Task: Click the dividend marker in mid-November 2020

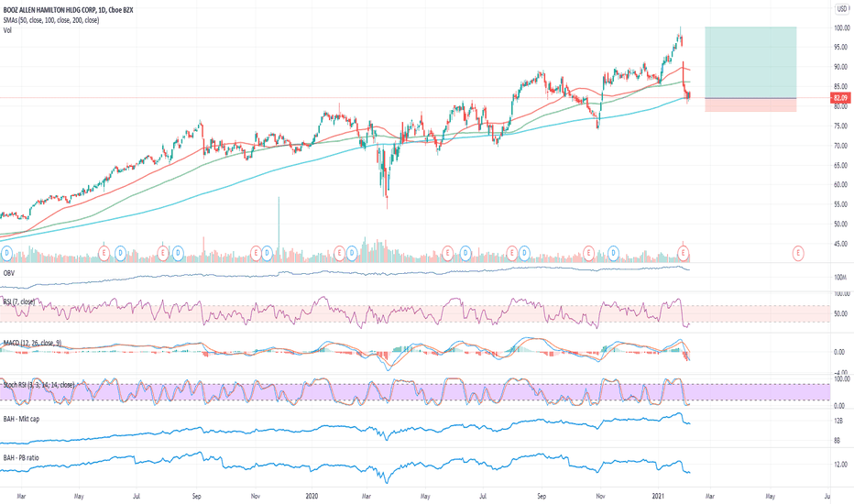Action: [x=614, y=253]
